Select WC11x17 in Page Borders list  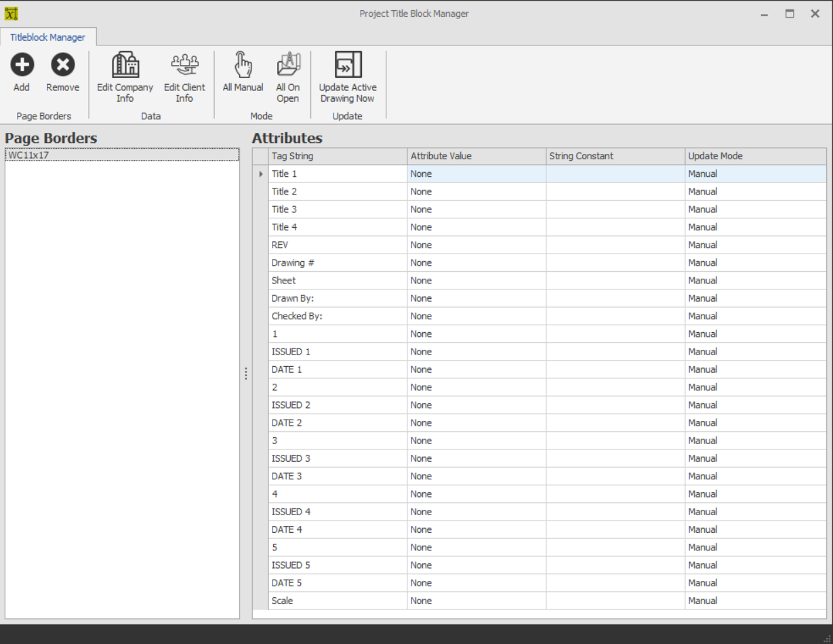[x=122, y=155]
